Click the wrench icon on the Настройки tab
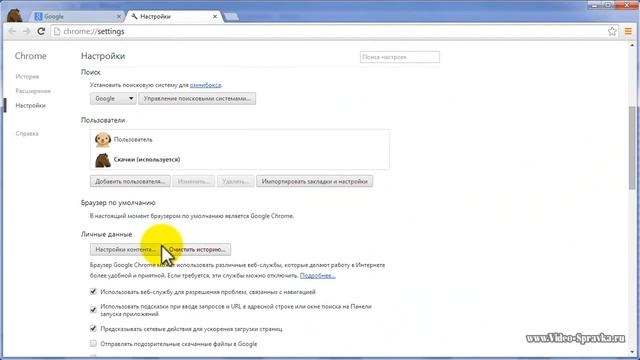Screen dimensions: 640x360 click(134, 16)
